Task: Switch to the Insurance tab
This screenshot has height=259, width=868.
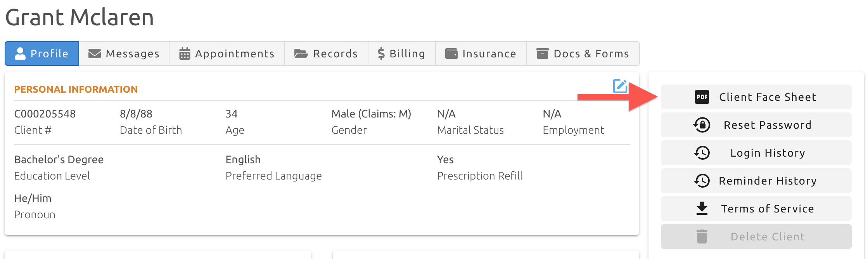Action: (x=481, y=54)
